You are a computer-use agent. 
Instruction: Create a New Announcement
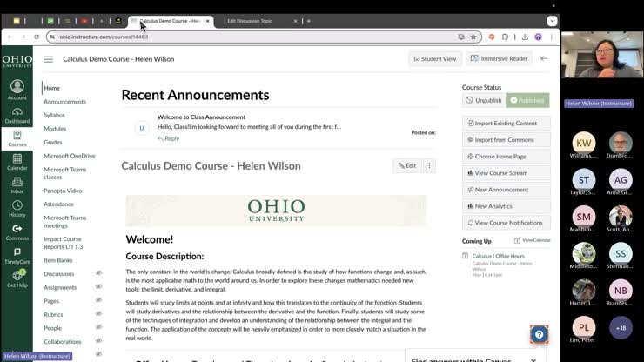[506, 190]
